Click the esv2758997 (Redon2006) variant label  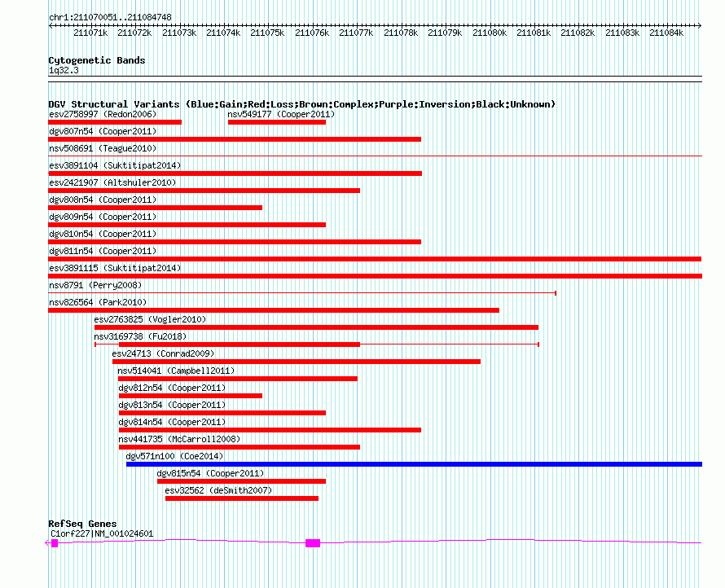point(103,114)
